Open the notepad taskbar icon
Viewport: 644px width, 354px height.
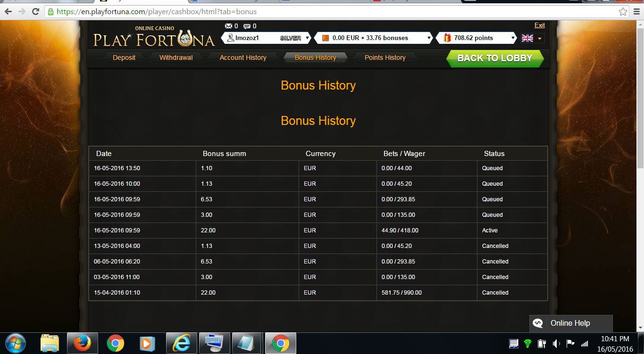click(x=247, y=343)
